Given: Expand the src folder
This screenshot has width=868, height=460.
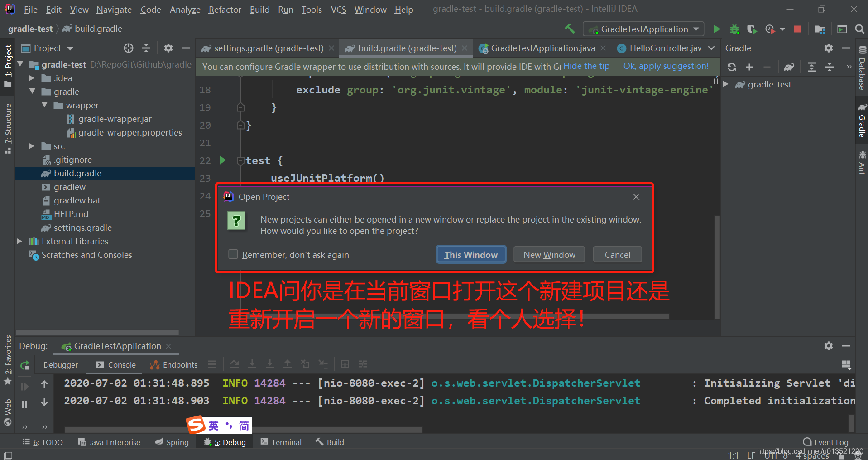Looking at the screenshot, I should [32, 146].
